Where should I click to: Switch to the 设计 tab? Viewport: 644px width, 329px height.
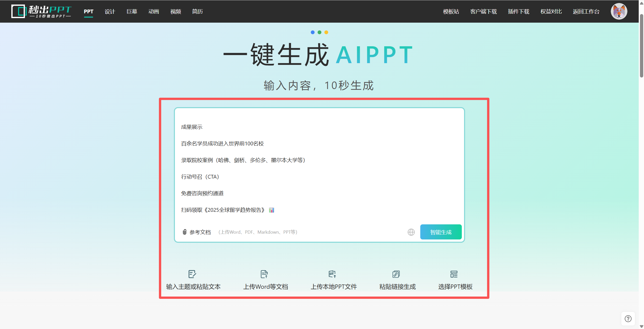tap(110, 12)
